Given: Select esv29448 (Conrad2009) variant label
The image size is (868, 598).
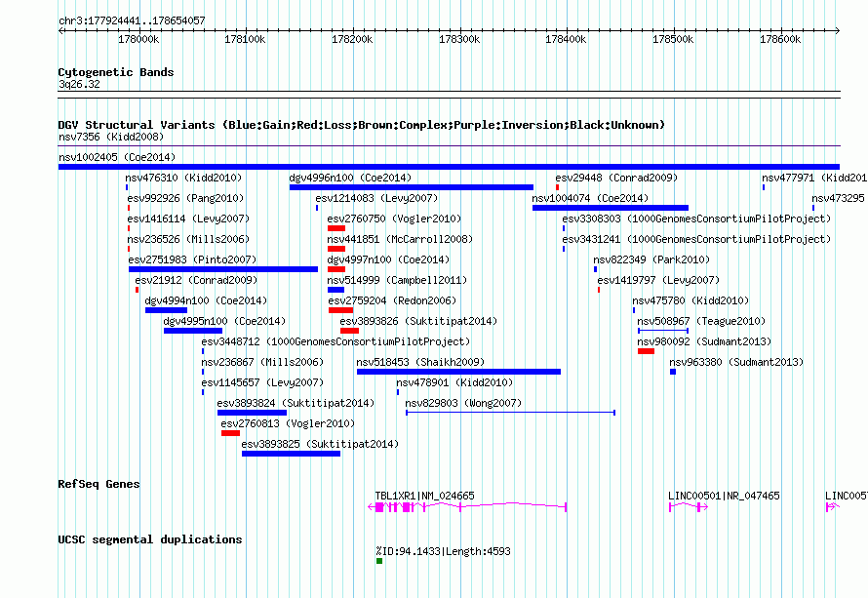Looking at the screenshot, I should coord(616,178).
